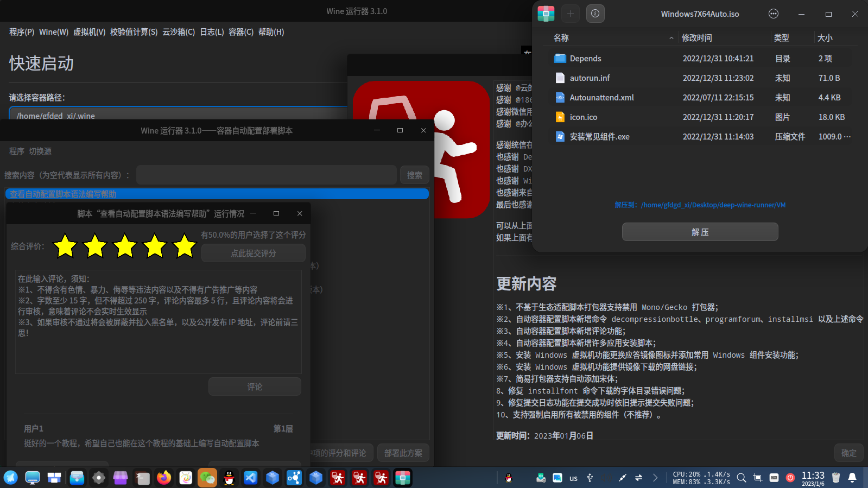Click the info icon in archive window
The width and height of the screenshot is (868, 488).
point(595,14)
